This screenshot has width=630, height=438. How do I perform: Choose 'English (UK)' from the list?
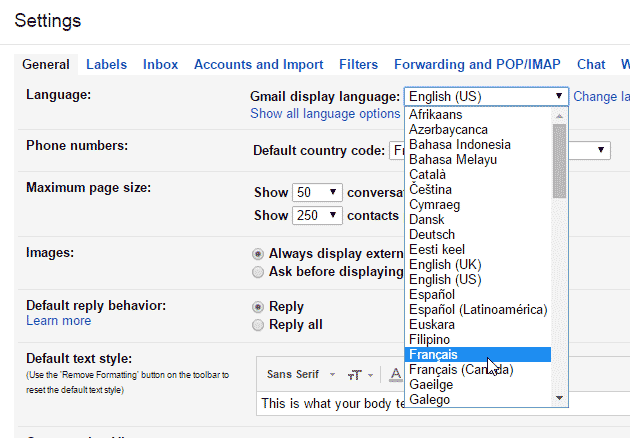(x=478, y=265)
